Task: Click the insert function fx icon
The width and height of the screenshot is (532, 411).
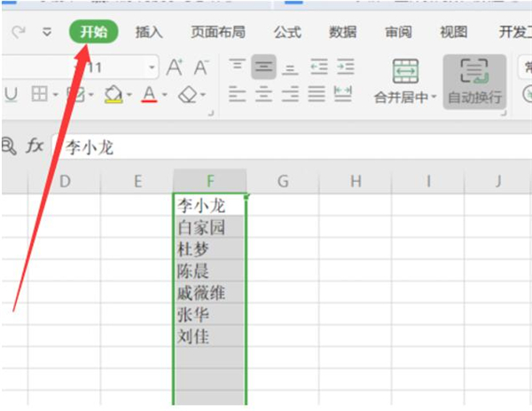Action: [x=34, y=146]
